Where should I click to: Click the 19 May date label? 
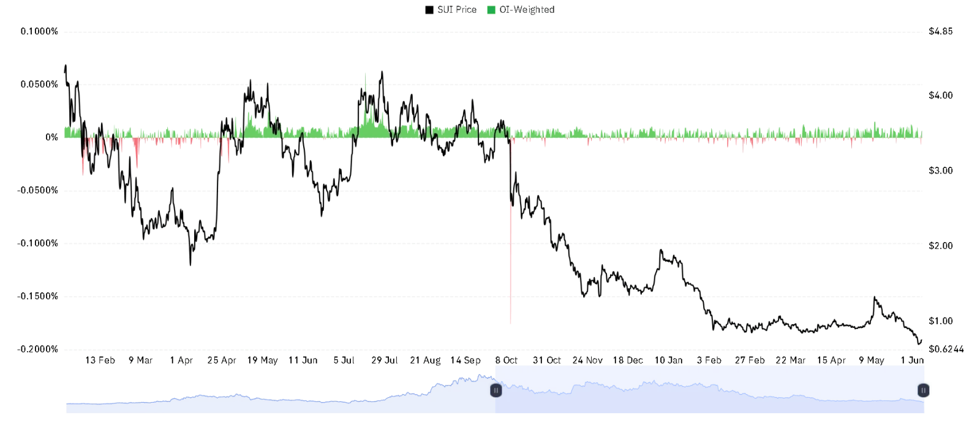tap(263, 360)
